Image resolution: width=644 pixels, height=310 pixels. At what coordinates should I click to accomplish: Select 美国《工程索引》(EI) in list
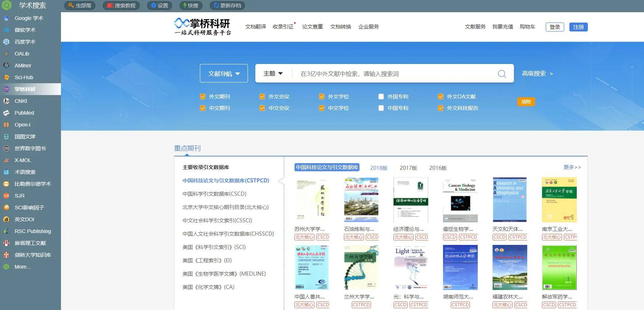(207, 260)
